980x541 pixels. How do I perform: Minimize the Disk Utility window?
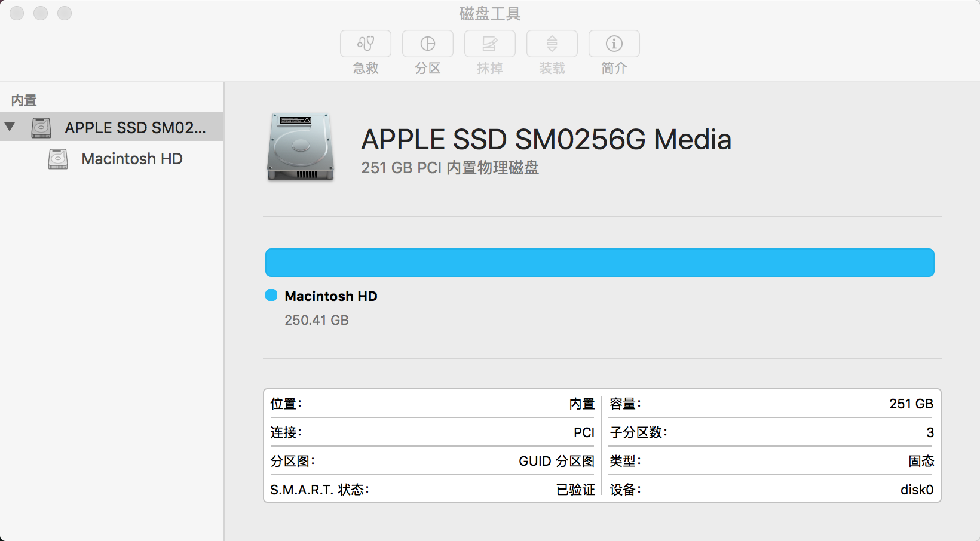tap(41, 13)
